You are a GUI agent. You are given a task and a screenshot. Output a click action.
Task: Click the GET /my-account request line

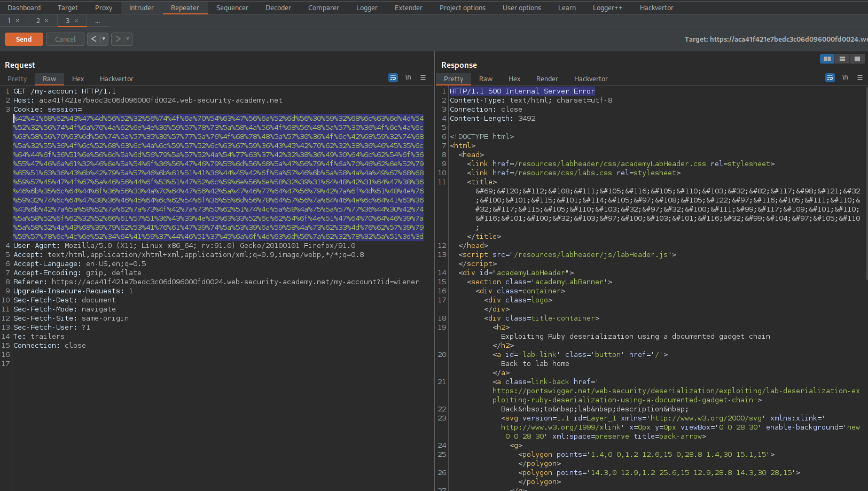tap(65, 91)
